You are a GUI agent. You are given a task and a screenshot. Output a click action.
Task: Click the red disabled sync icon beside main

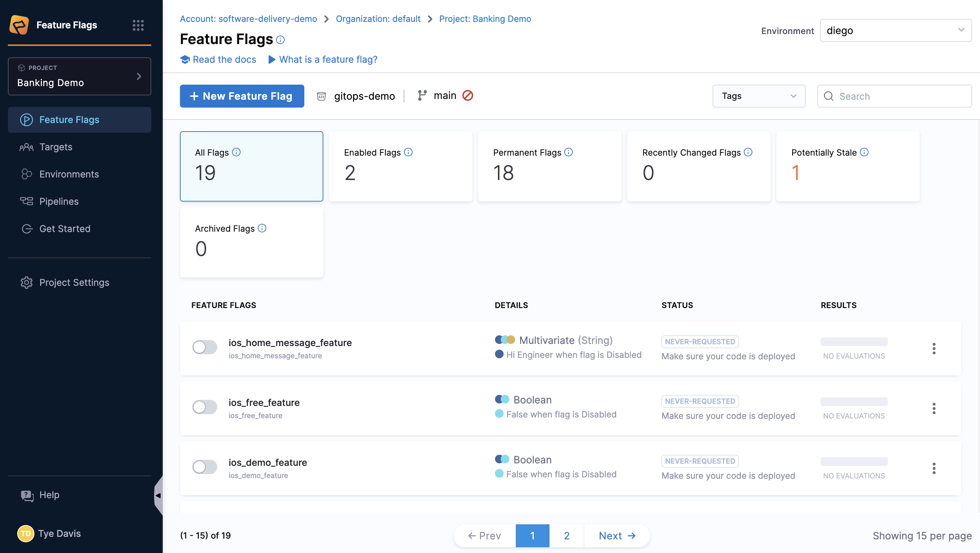pyautogui.click(x=467, y=95)
